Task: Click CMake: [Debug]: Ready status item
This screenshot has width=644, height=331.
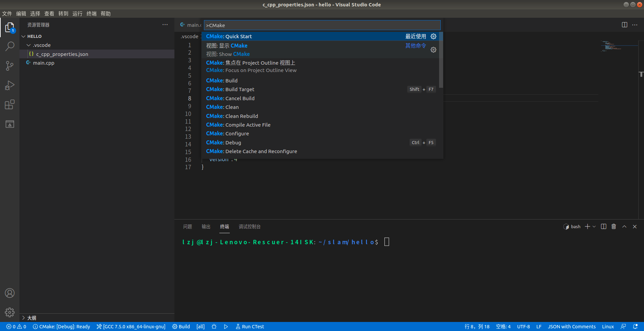Action: coord(61,327)
